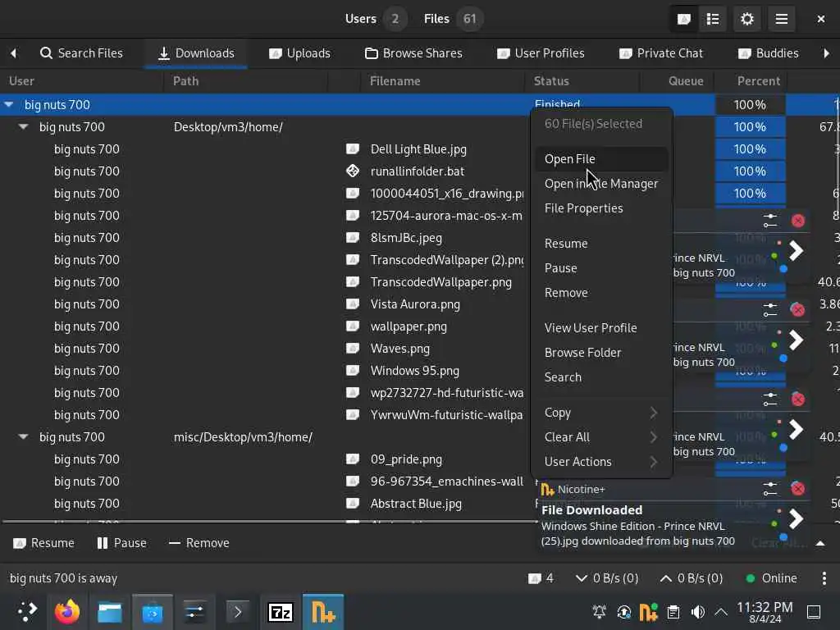840x630 pixels.
Task: Click the file icon for Dell Light Blue.jpg
Action: [x=353, y=149]
